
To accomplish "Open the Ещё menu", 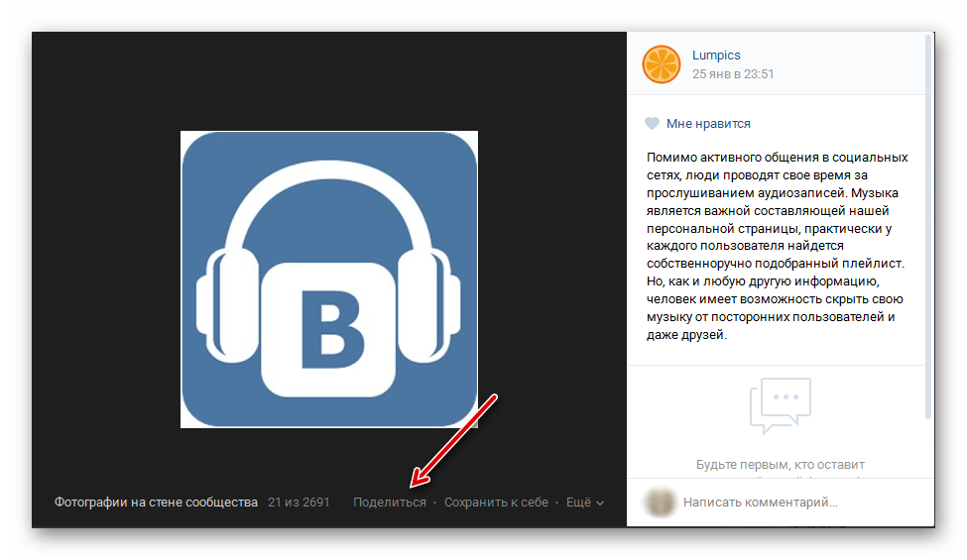I will (x=578, y=503).
